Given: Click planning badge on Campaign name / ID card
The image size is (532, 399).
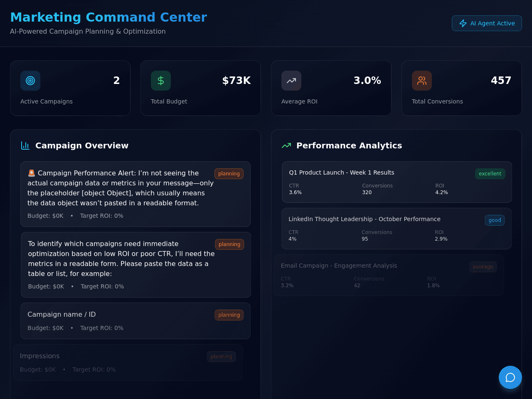Looking at the screenshot, I should (x=229, y=315).
